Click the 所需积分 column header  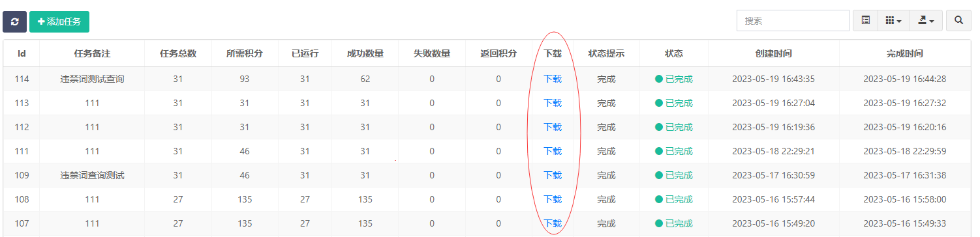pyautogui.click(x=245, y=53)
